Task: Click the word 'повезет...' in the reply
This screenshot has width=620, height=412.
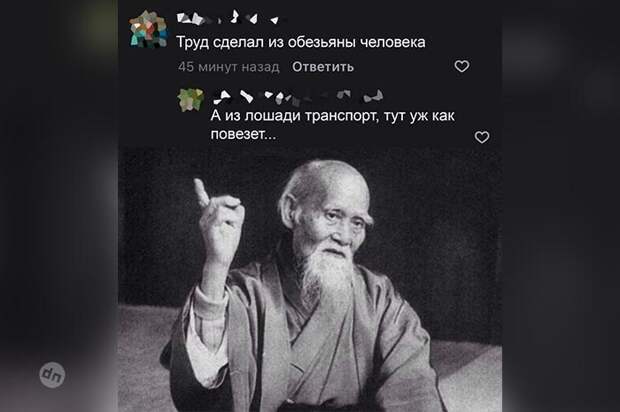Action: (243, 134)
